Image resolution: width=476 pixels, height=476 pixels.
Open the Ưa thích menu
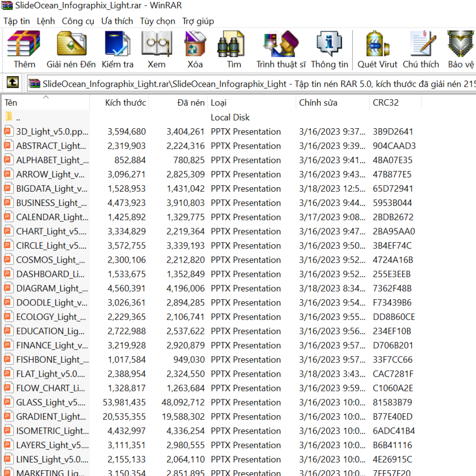(117, 21)
